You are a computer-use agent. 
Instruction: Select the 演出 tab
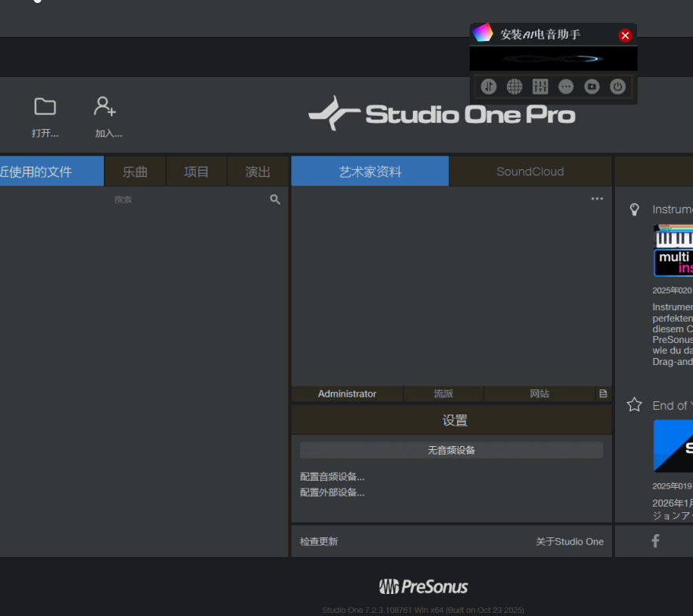coord(258,171)
